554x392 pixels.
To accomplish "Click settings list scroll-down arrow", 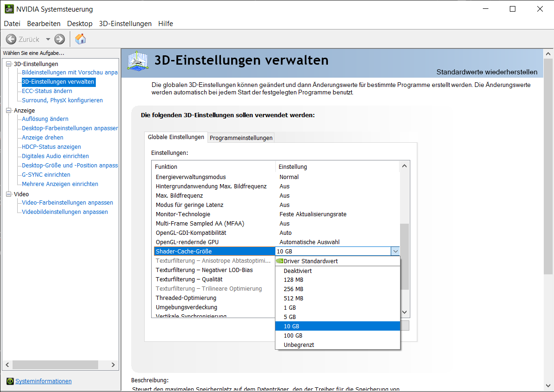I will (x=405, y=312).
